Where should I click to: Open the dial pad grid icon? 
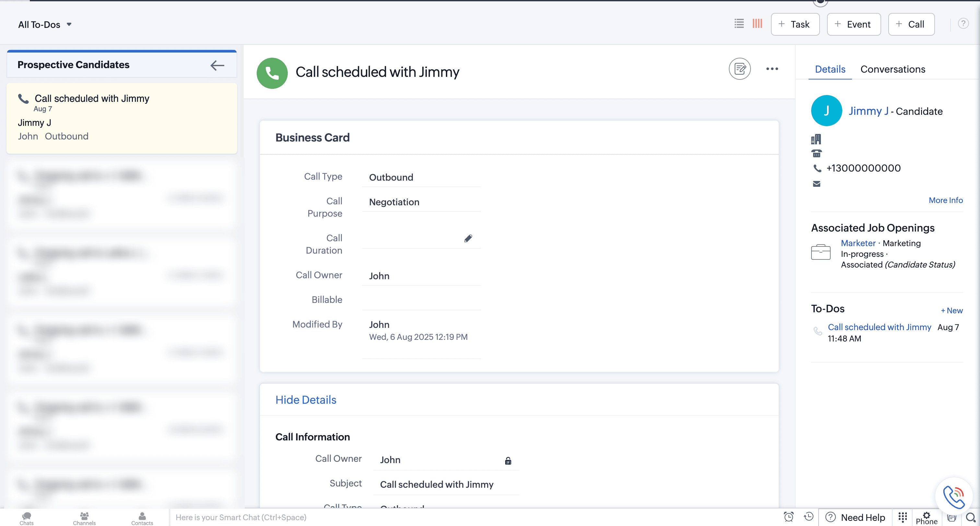click(903, 517)
